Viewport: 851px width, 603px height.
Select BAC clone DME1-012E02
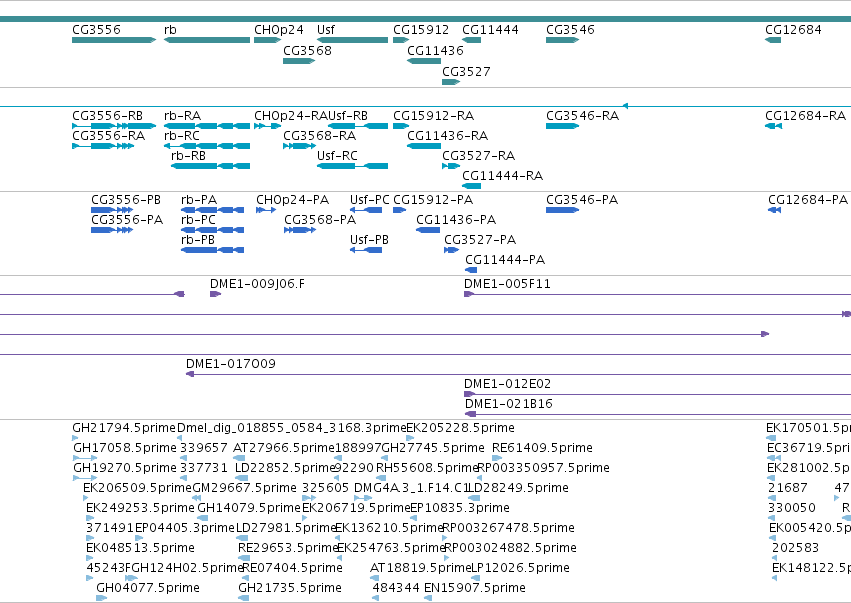point(657,395)
